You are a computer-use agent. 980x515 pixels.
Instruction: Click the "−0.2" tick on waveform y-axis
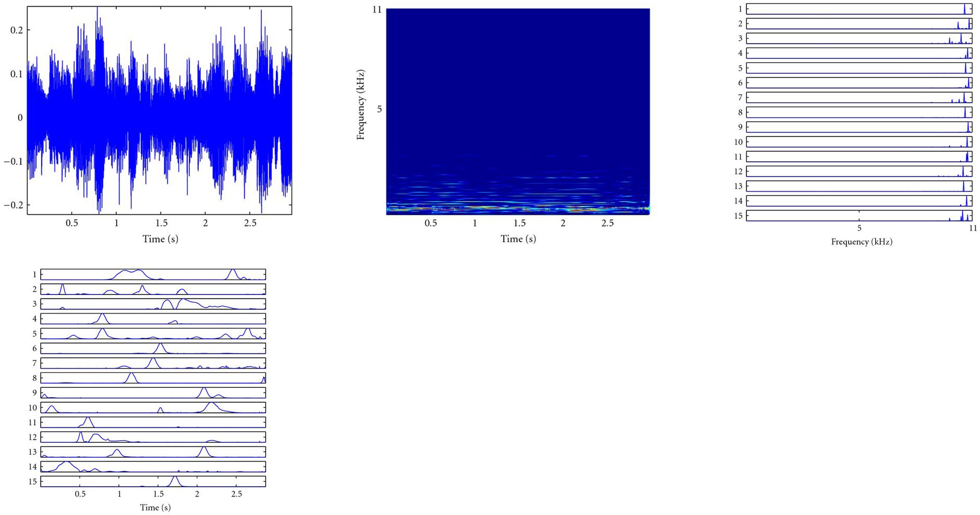click(14, 205)
